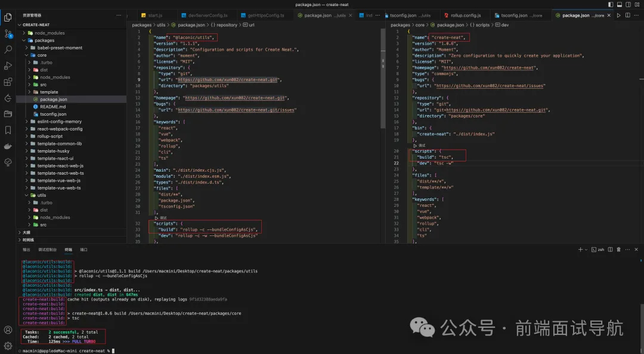Expand the template-husky folder

pyautogui.click(x=53, y=151)
